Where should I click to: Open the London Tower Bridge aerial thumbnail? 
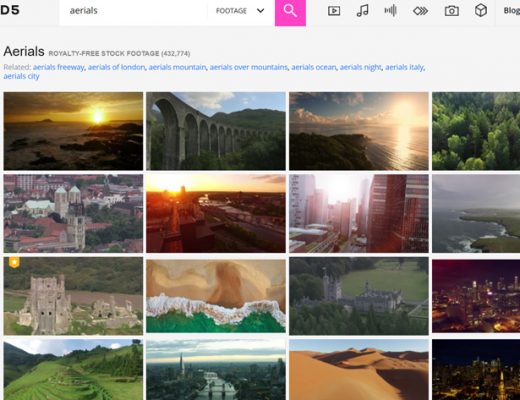(216, 370)
